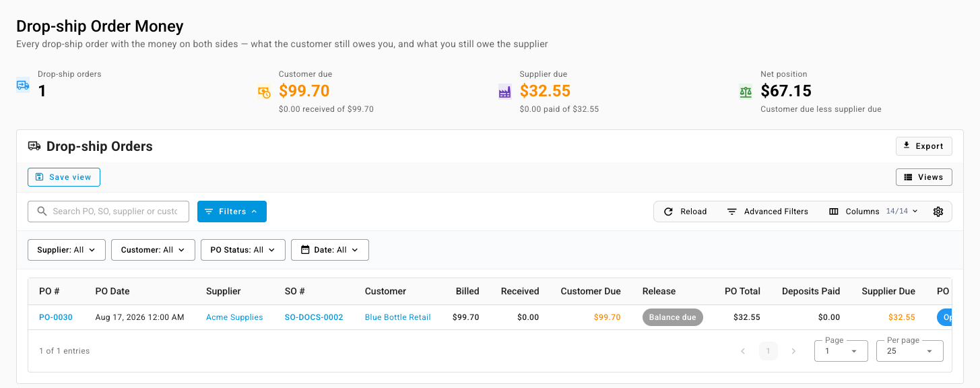Sort by PO Total column header
This screenshot has width=980, height=388.
click(x=742, y=292)
